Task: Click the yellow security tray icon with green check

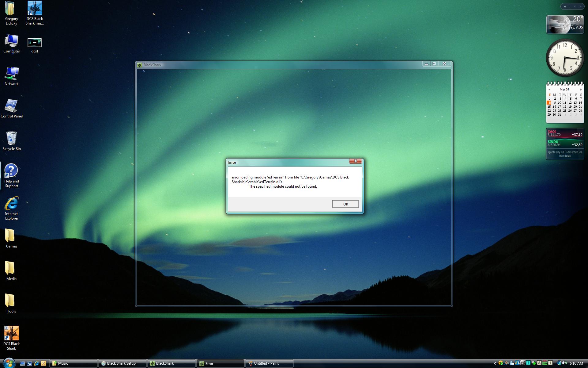Action: [501, 363]
